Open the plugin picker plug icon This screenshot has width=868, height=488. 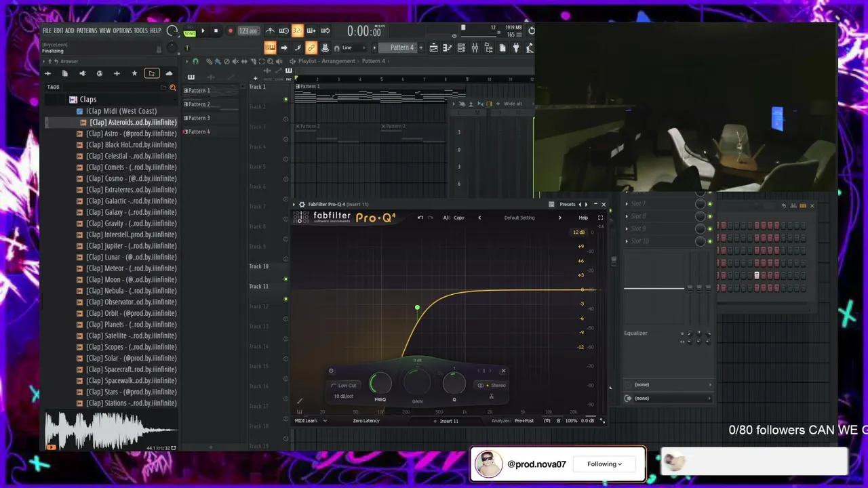click(x=516, y=47)
